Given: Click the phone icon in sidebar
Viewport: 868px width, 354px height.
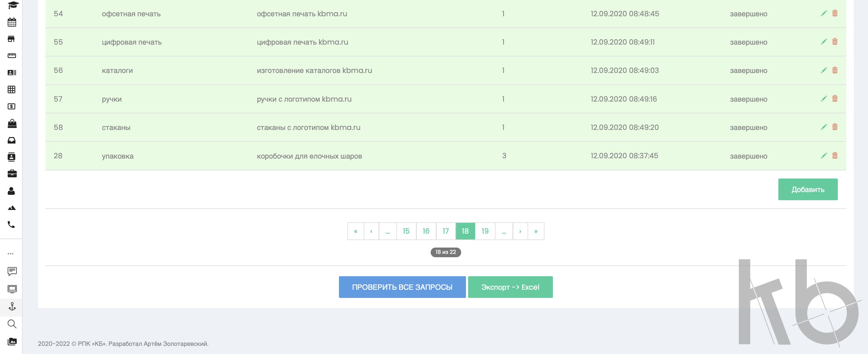Looking at the screenshot, I should pyautogui.click(x=11, y=224).
